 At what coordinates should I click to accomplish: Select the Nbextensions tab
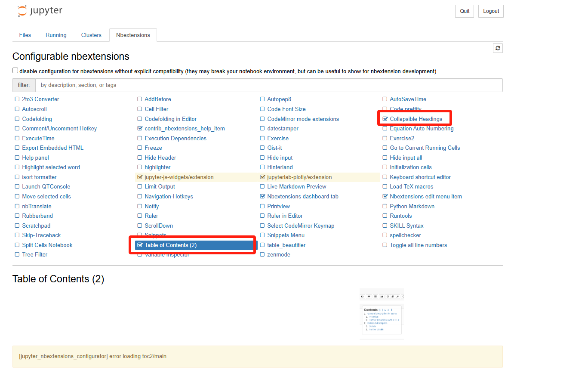pyautogui.click(x=133, y=35)
